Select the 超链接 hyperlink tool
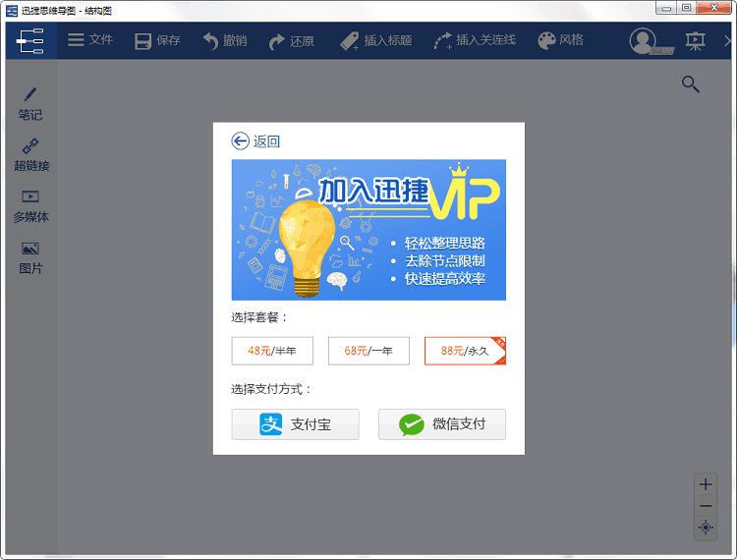 pos(31,155)
